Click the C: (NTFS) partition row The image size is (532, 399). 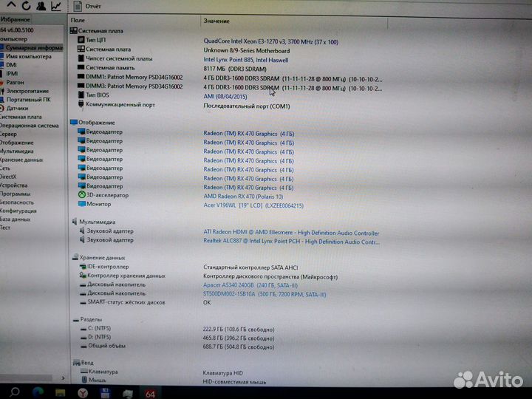tap(177, 329)
